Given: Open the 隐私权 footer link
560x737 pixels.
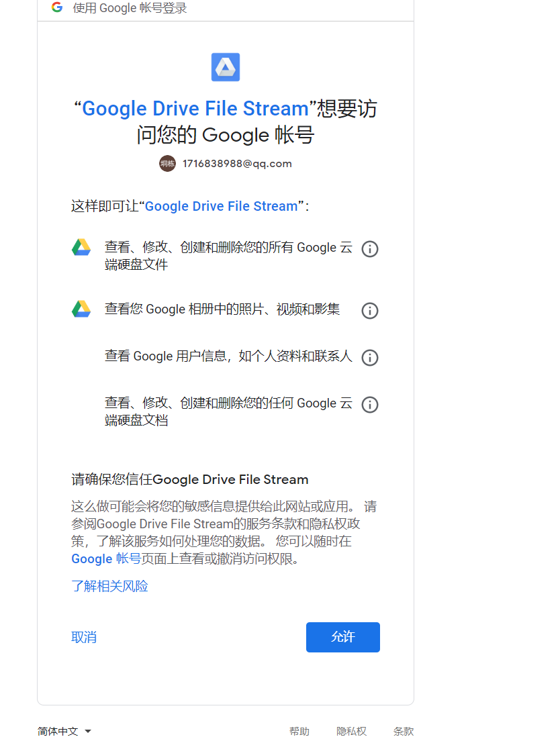Looking at the screenshot, I should point(351,731).
